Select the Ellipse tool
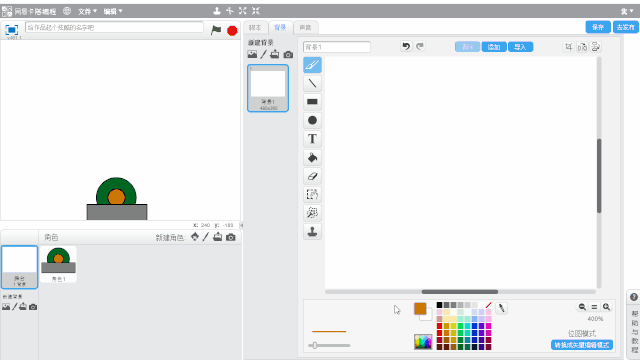Viewport: 640px width, 360px height. 312,120
